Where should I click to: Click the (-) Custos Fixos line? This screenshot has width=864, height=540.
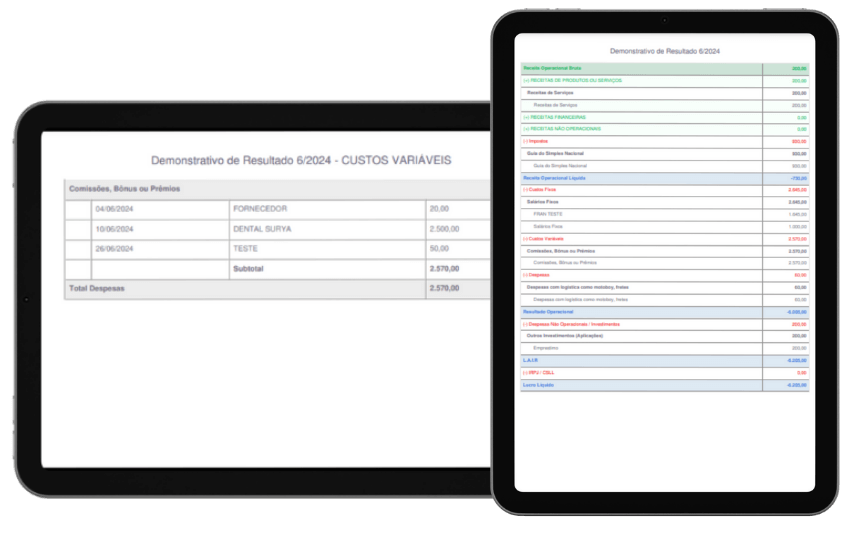[541, 189]
